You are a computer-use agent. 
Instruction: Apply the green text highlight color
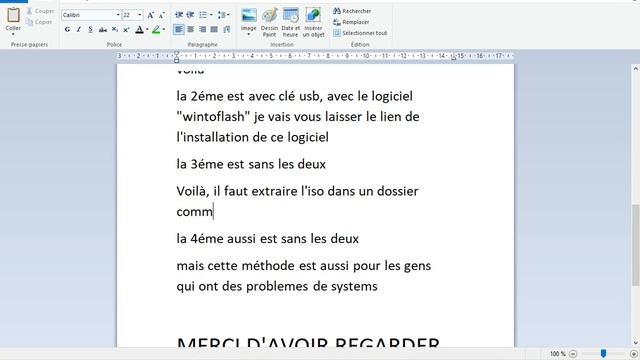pos(156,29)
